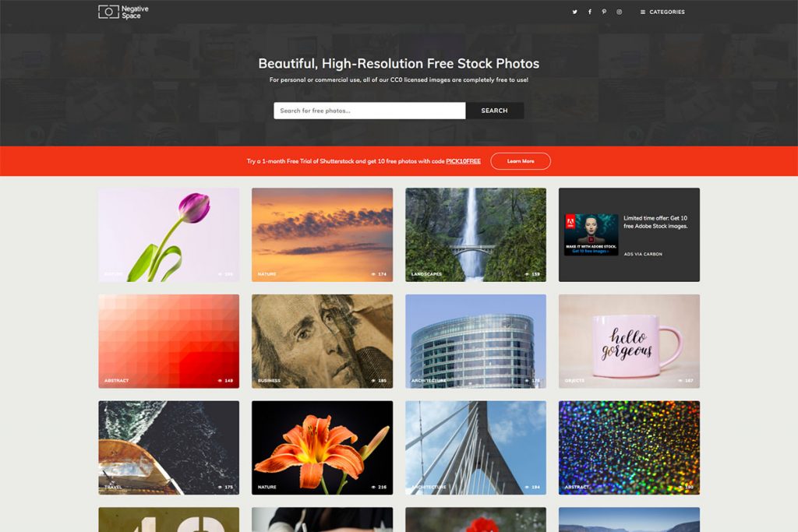
Task: Open the Facebook page icon
Action: [590, 12]
